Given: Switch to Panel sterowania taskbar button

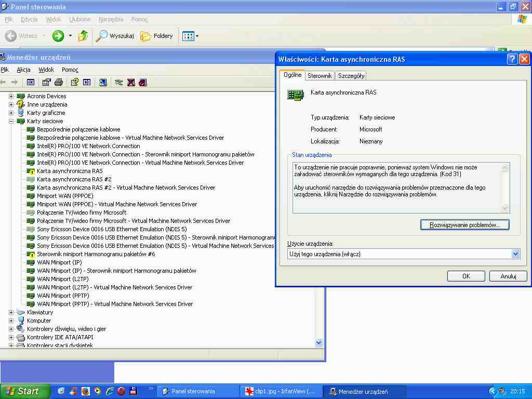Looking at the screenshot, I should click(x=198, y=392).
